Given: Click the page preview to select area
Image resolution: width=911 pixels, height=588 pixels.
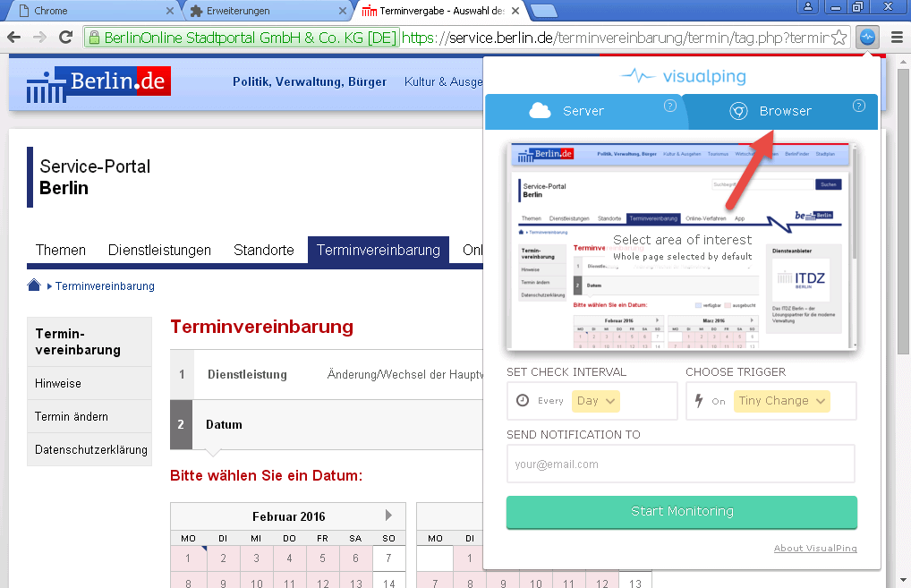Looking at the screenshot, I should pyautogui.click(x=682, y=245).
